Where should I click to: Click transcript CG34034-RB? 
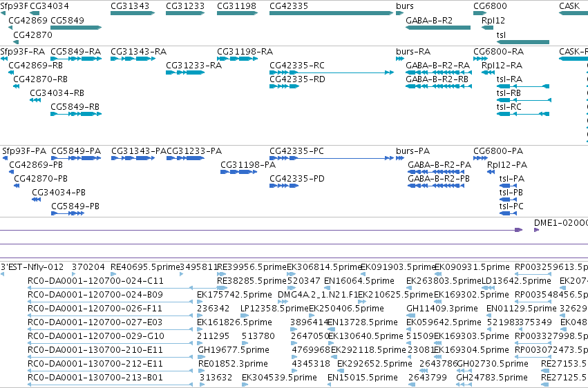(35, 100)
